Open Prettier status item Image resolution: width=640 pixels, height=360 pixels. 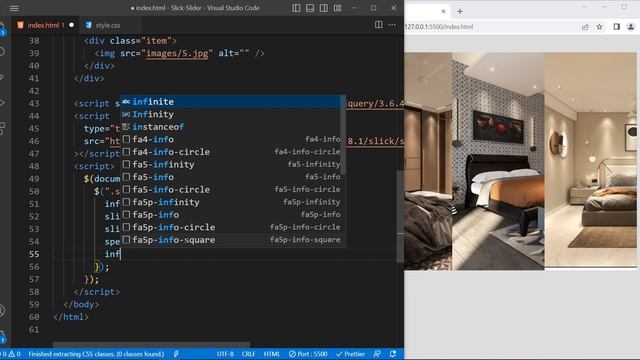click(350, 354)
